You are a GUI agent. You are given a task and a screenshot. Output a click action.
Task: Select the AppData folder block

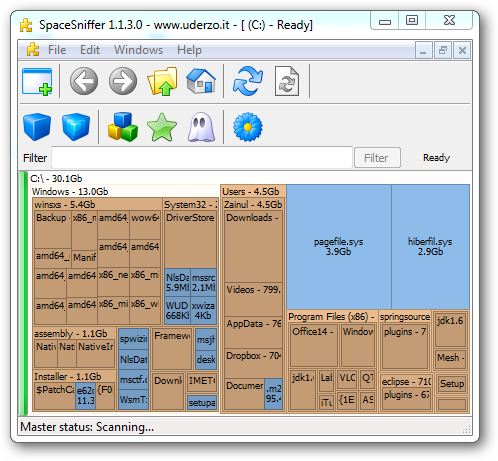253,332
